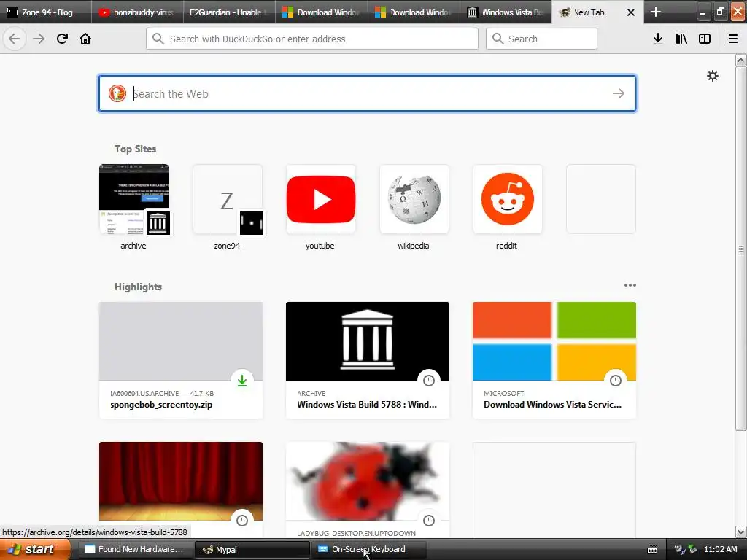Open the red curtain stage highlight card
This screenshot has width=747, height=560.
[x=181, y=489]
